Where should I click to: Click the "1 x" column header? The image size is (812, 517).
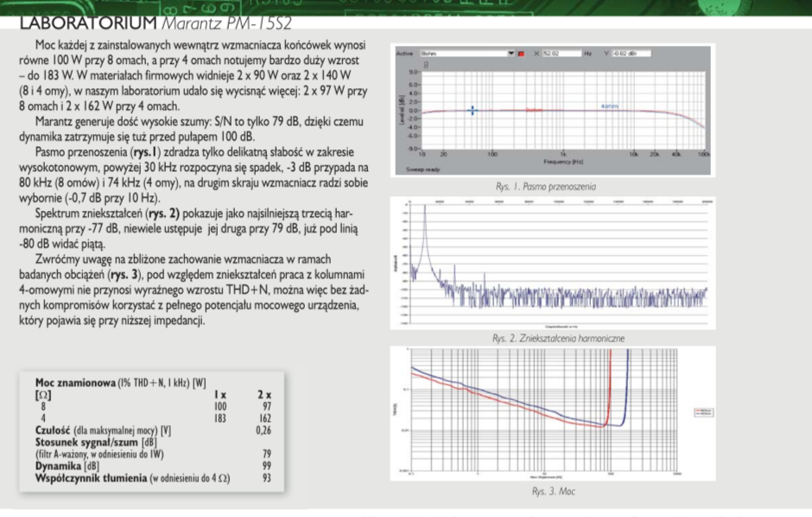coord(220,395)
